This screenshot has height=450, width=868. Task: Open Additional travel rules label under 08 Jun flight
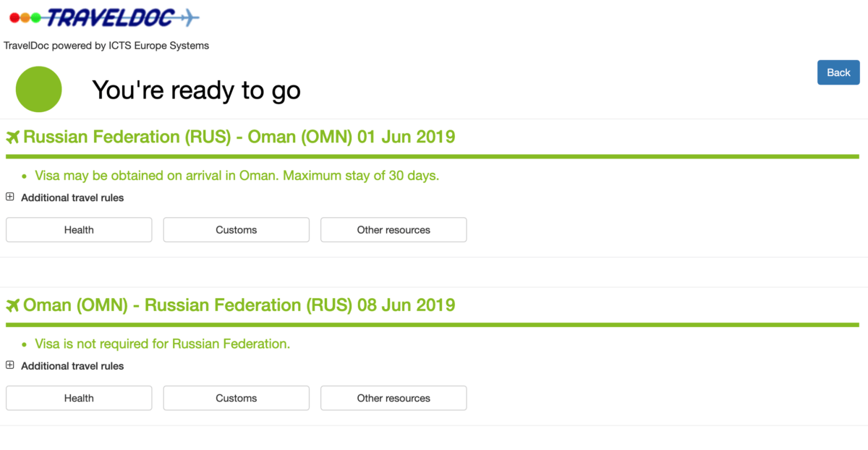pos(72,366)
